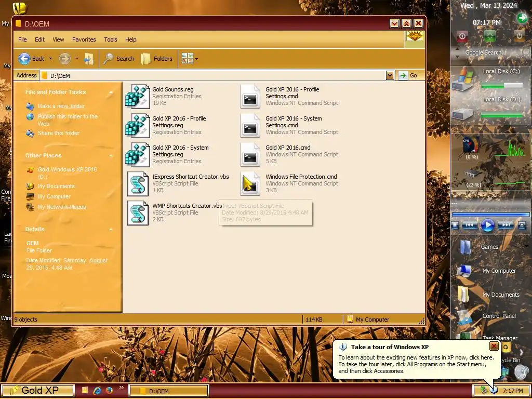Play media with sidebar play button
The image size is (532, 399).
487,225
